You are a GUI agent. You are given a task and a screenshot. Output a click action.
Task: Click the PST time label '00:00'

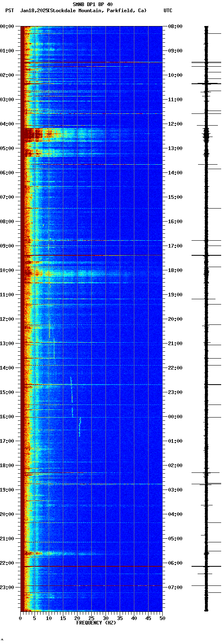click(x=7, y=26)
